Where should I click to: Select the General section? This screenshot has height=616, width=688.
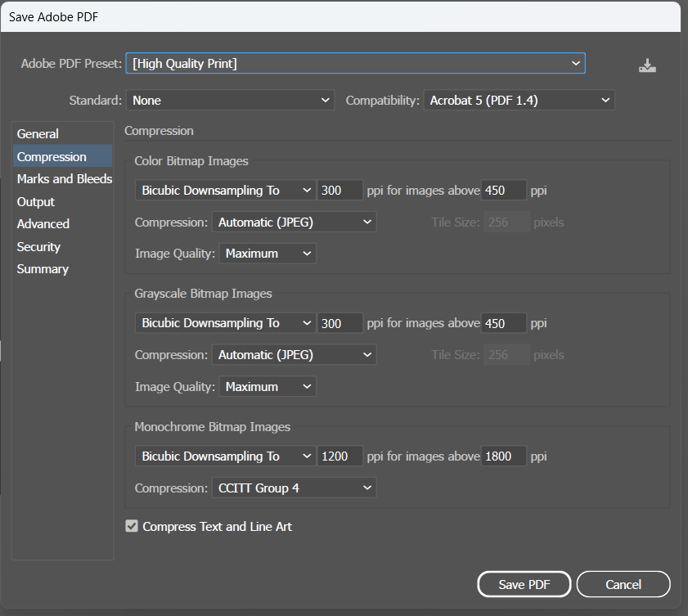click(38, 133)
